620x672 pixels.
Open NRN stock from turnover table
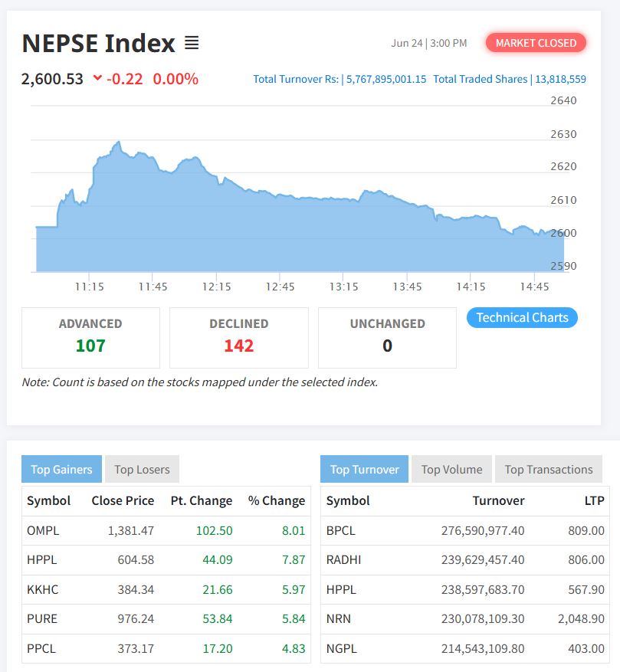(338, 618)
